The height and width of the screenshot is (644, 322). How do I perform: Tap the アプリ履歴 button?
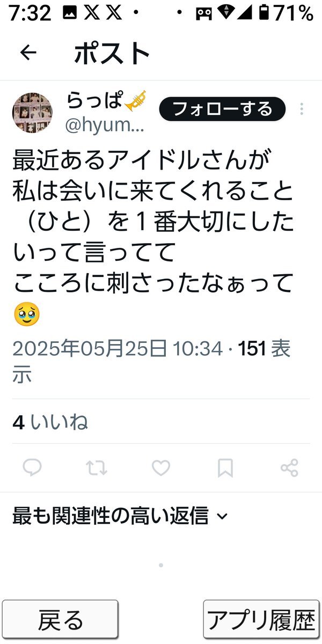coord(261,619)
